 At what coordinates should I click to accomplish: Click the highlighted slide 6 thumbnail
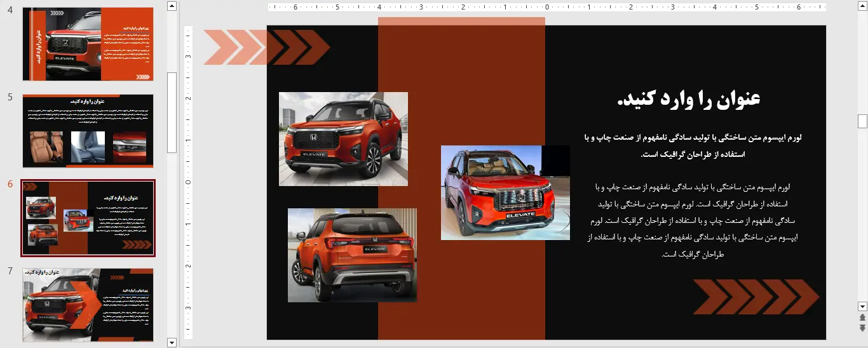88,218
